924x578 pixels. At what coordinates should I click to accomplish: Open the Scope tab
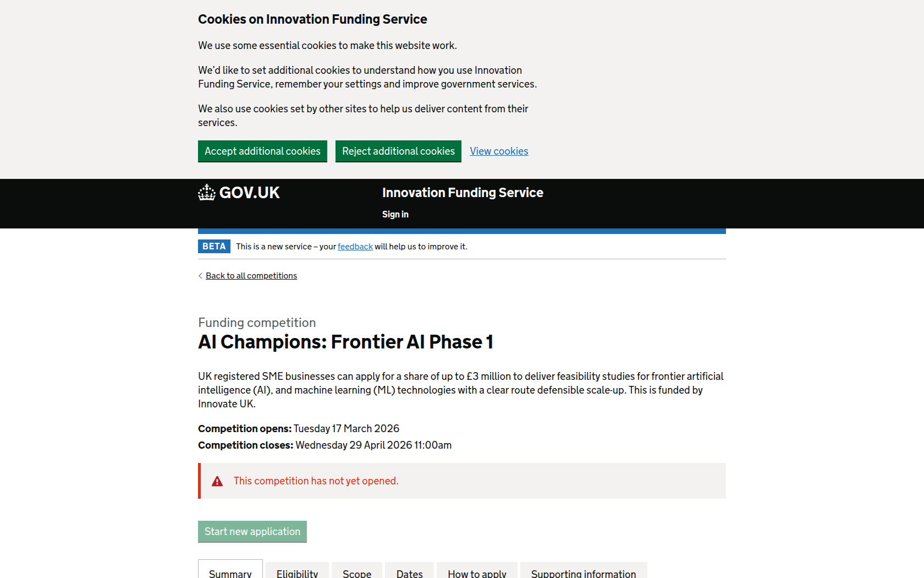(x=357, y=572)
